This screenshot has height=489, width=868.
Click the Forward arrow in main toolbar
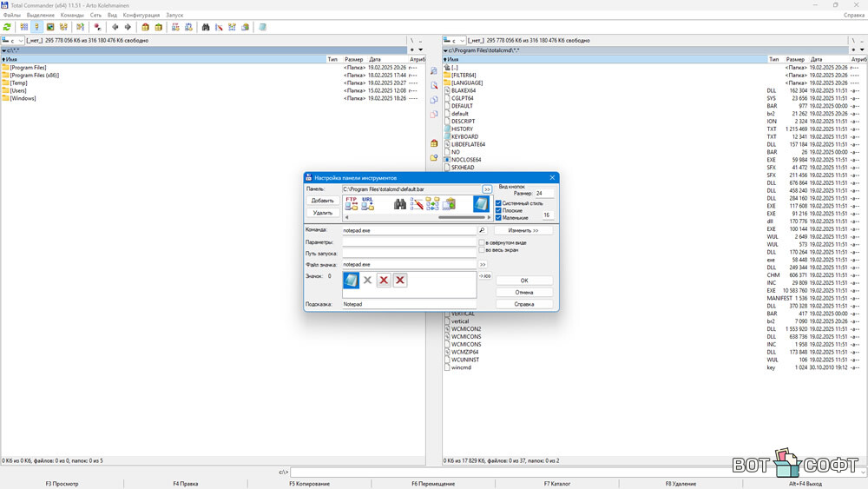128,27
